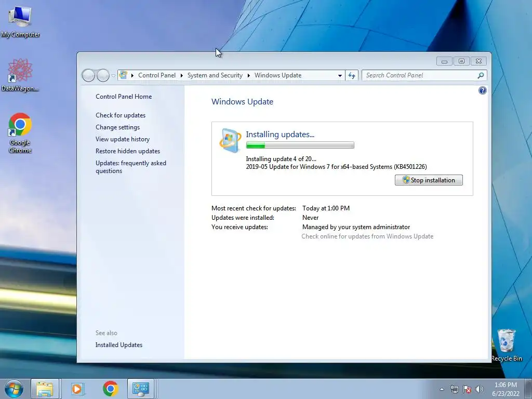Click the Control Panel icon in address bar

click(x=123, y=75)
